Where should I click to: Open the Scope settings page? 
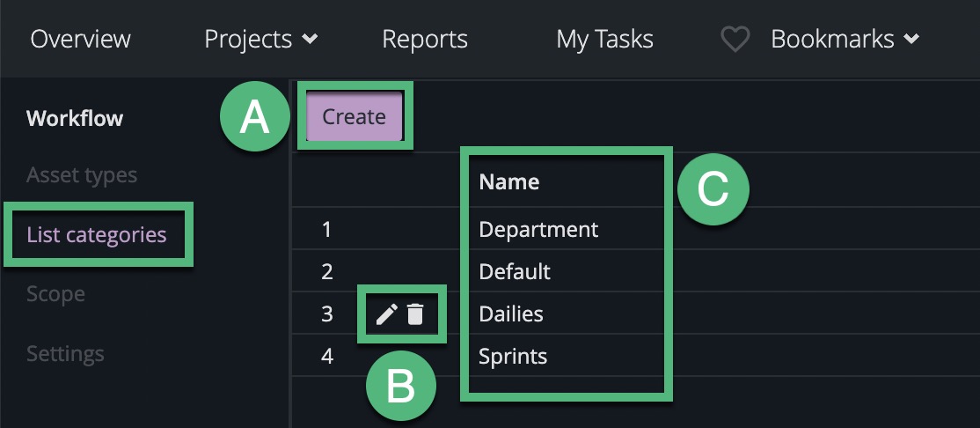tap(55, 294)
